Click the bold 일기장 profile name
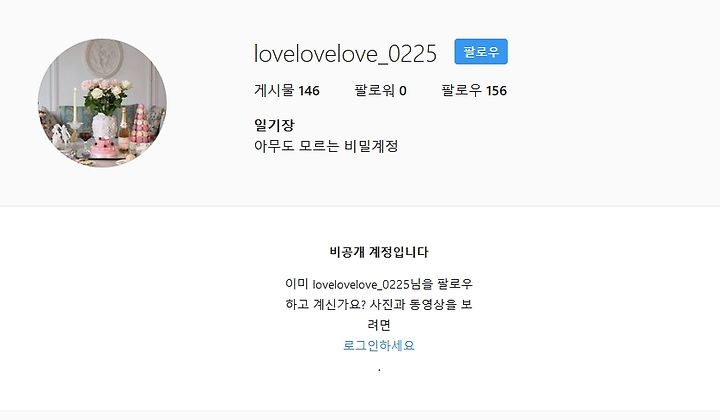Viewport: 720px width, 420px height. (x=274, y=125)
